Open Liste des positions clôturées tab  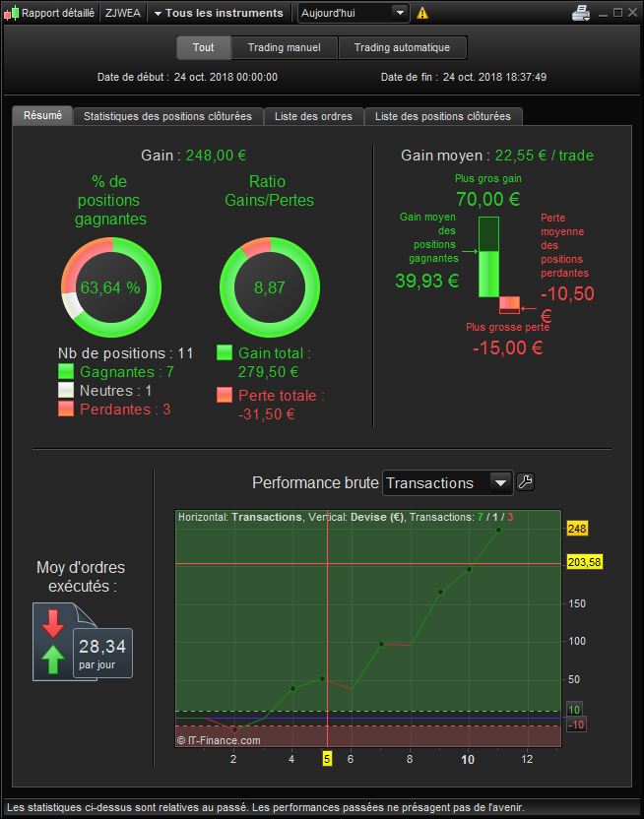point(443,116)
